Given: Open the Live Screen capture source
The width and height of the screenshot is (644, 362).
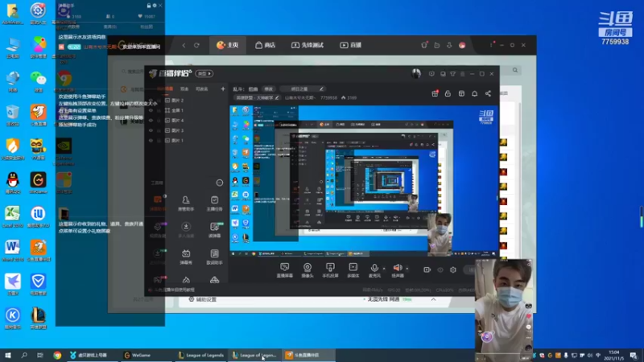Looking at the screenshot, I should 285,270.
